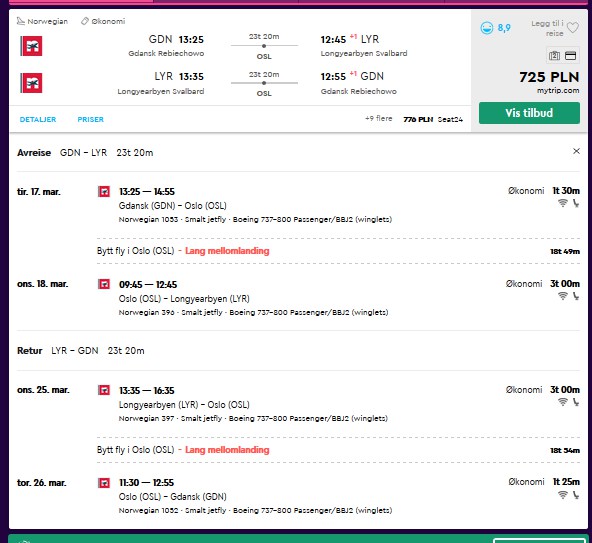The width and height of the screenshot is (592, 543).
Task: Click Longyearbyen (LYR) – Oslo (OSL) route text
Action: pos(184,405)
